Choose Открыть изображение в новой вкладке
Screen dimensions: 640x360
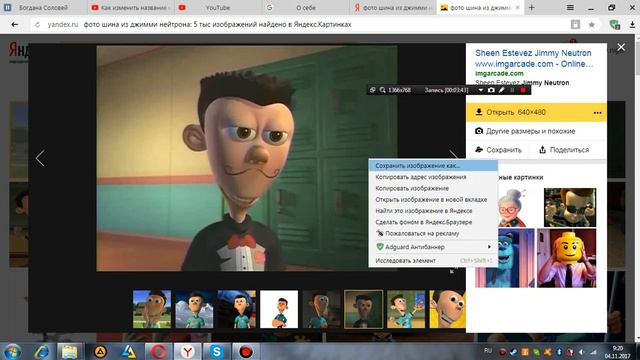tap(433, 200)
